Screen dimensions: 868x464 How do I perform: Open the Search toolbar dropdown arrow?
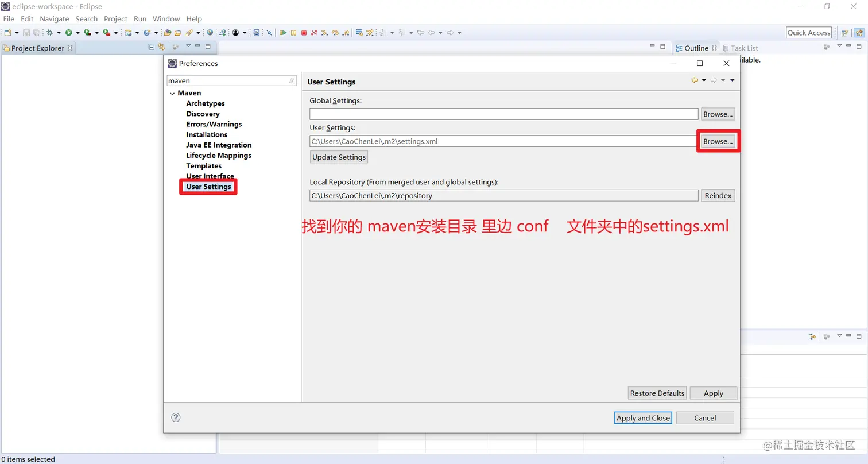coord(198,33)
